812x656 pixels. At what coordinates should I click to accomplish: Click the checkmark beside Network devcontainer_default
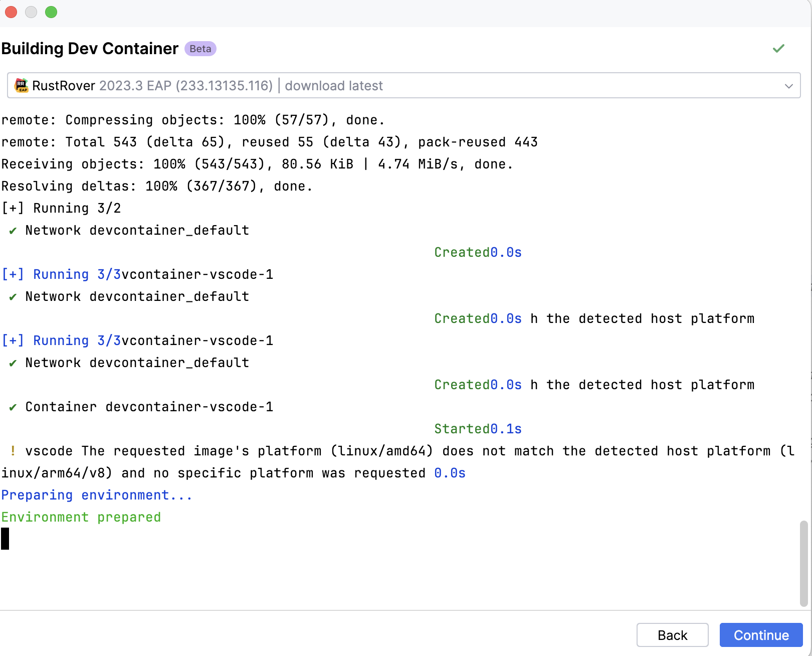point(13,230)
